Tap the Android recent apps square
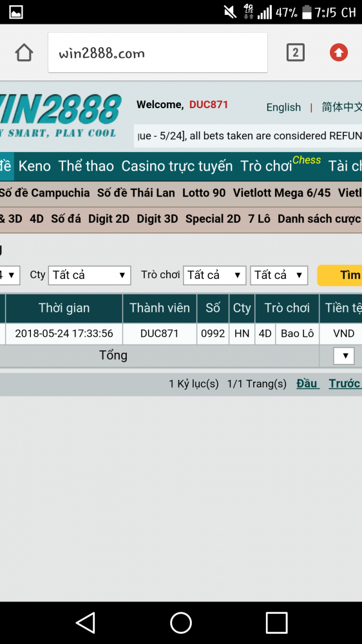The image size is (362, 644). point(276,623)
